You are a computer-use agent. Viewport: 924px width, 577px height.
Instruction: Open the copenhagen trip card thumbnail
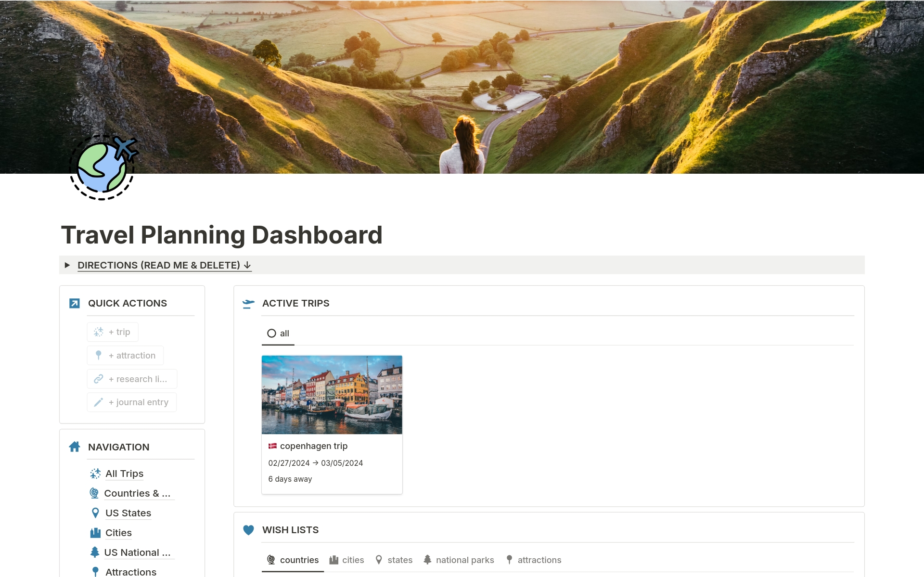click(x=332, y=395)
